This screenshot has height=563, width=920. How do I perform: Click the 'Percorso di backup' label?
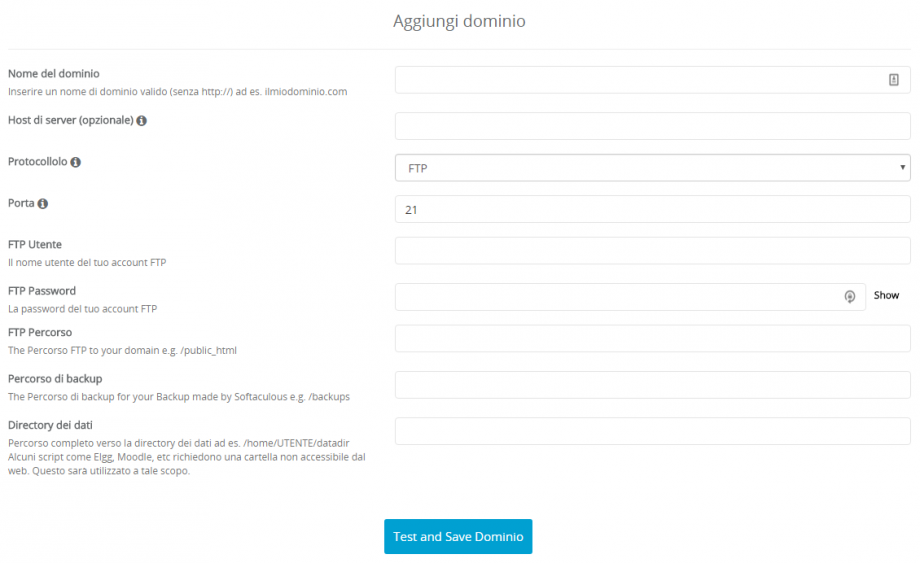[x=55, y=379]
